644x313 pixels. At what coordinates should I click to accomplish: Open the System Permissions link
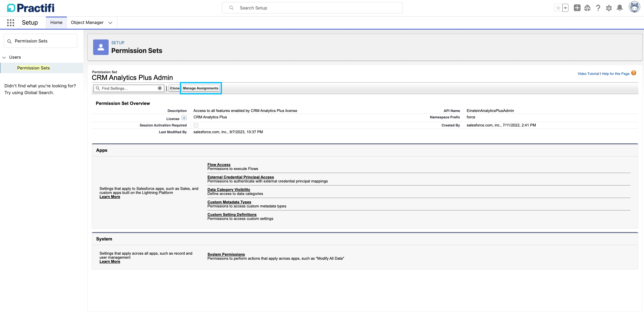(226, 254)
